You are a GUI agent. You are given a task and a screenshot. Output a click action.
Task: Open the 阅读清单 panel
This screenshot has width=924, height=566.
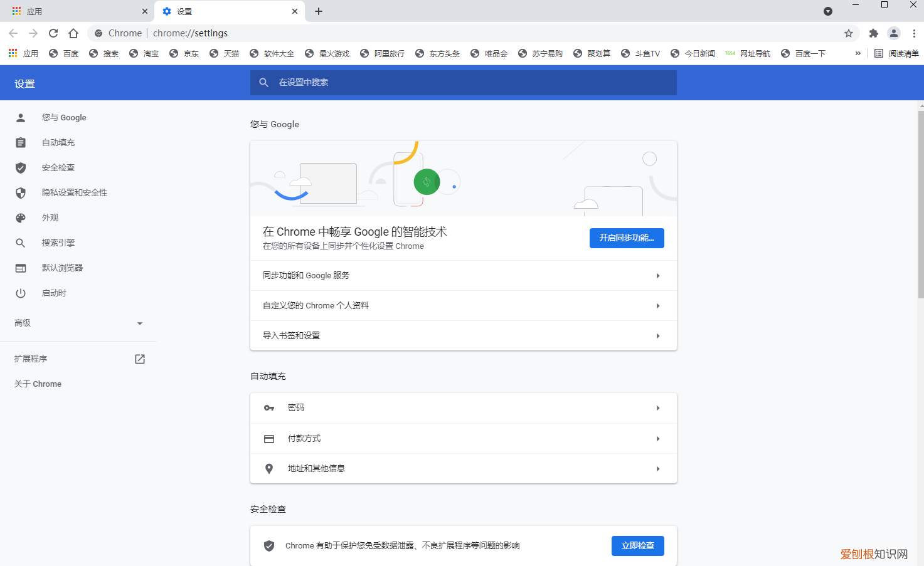pyautogui.click(x=893, y=53)
